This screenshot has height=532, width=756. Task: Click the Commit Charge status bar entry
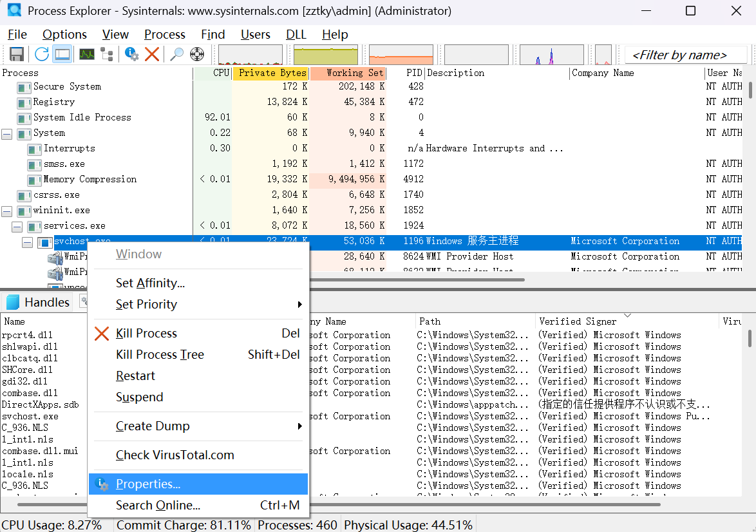184,525
